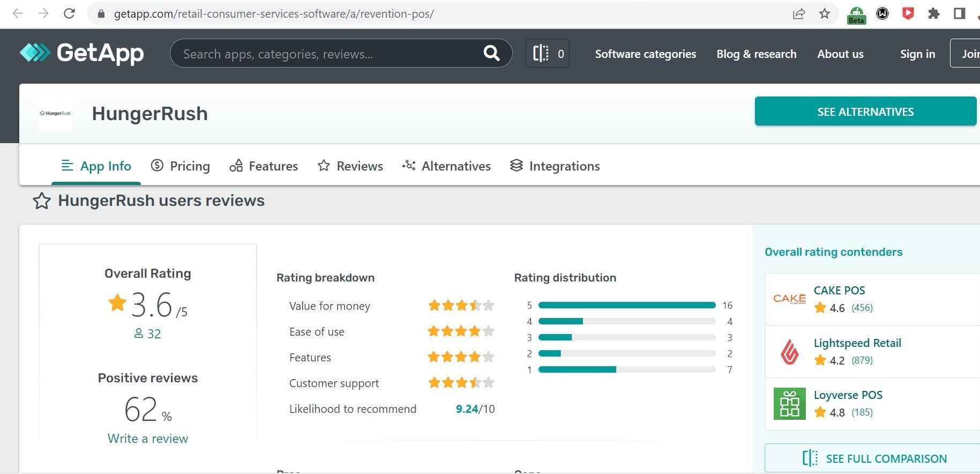Open Loyverse POS contender link
Image resolution: width=980 pixels, height=474 pixels.
tap(848, 395)
